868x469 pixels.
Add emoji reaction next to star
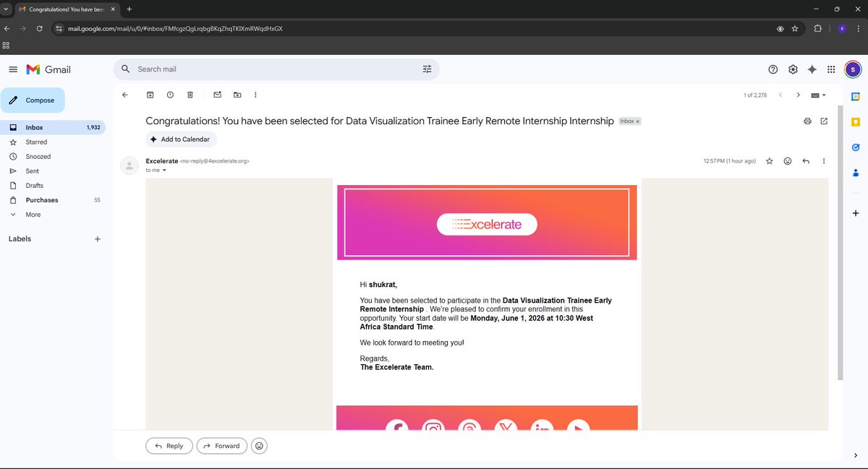pyautogui.click(x=788, y=161)
